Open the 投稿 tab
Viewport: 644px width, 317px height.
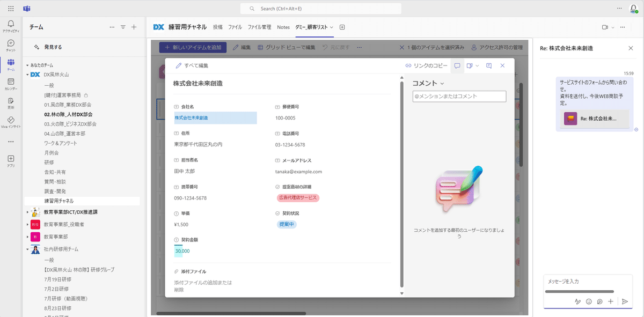(x=217, y=27)
